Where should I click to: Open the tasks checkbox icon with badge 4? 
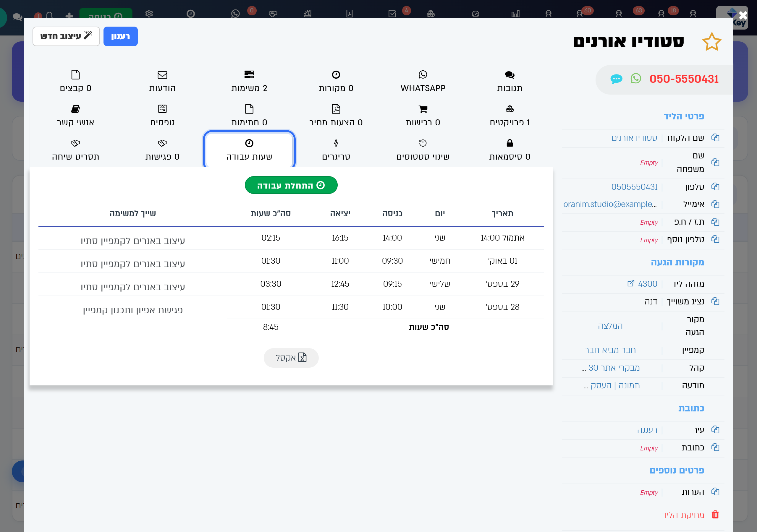(392, 14)
